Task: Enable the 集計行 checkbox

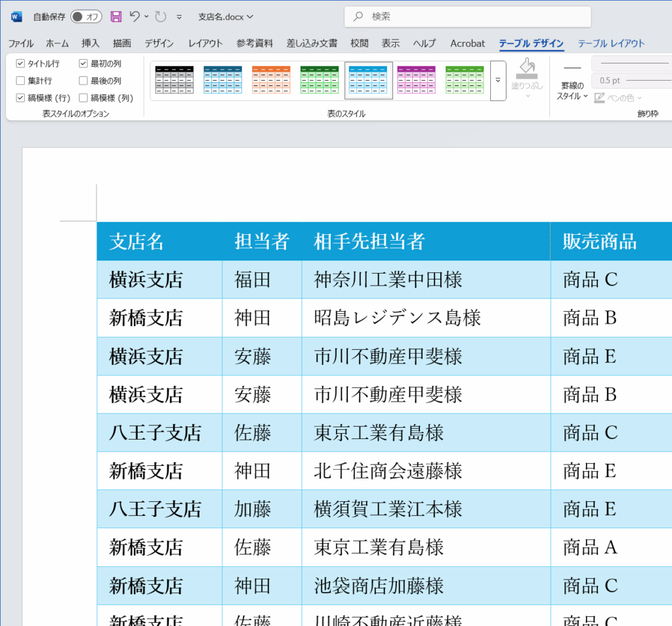Action: (x=20, y=81)
